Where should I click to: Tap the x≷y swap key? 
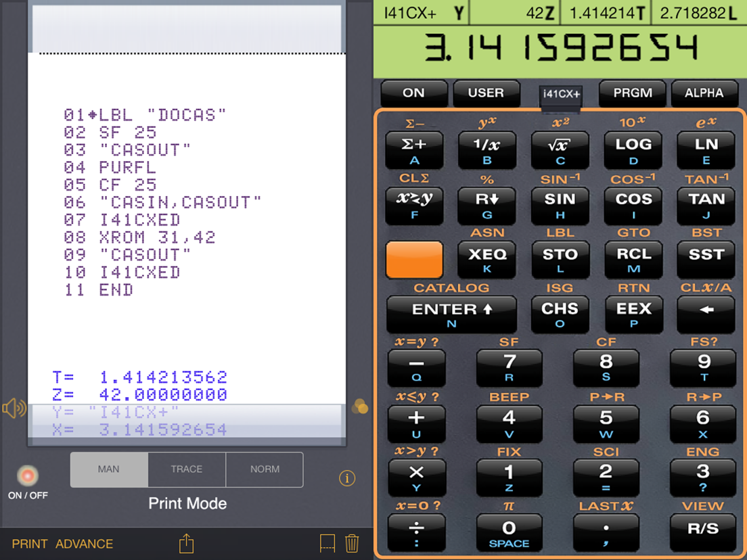click(414, 205)
